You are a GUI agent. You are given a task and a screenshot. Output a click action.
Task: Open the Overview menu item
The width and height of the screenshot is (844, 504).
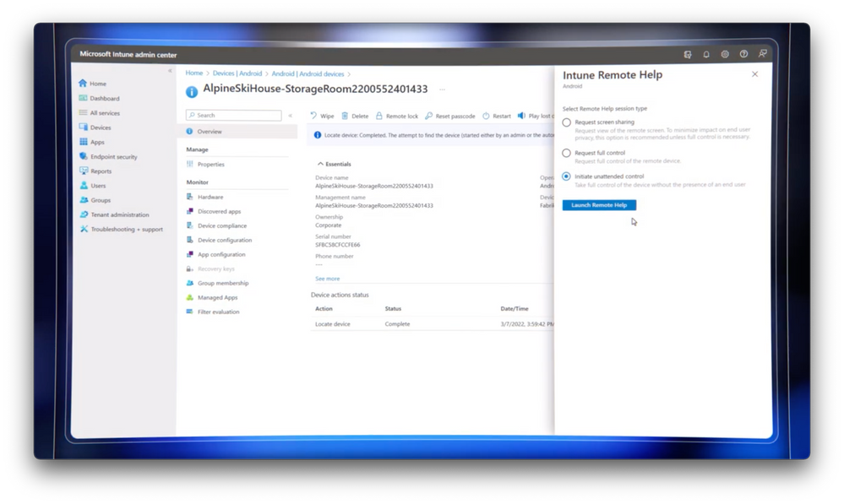(237, 131)
